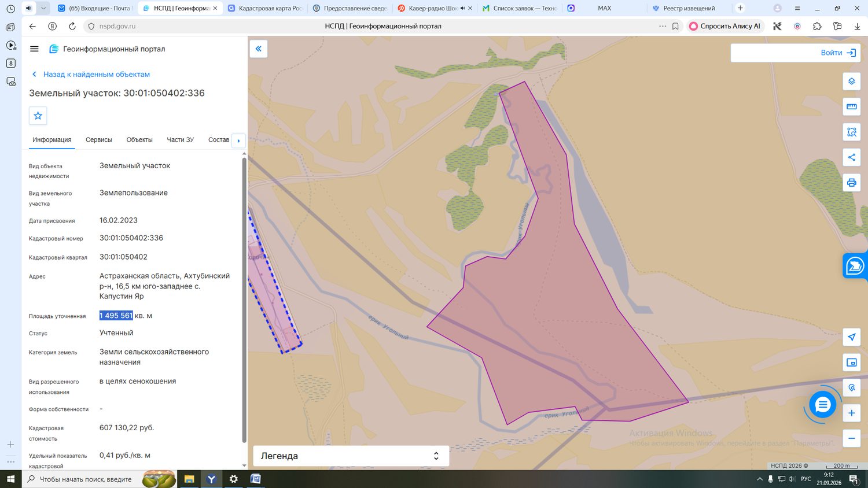Open the feedback chat side widget
This screenshot has height=488, width=868.
pos(855,267)
